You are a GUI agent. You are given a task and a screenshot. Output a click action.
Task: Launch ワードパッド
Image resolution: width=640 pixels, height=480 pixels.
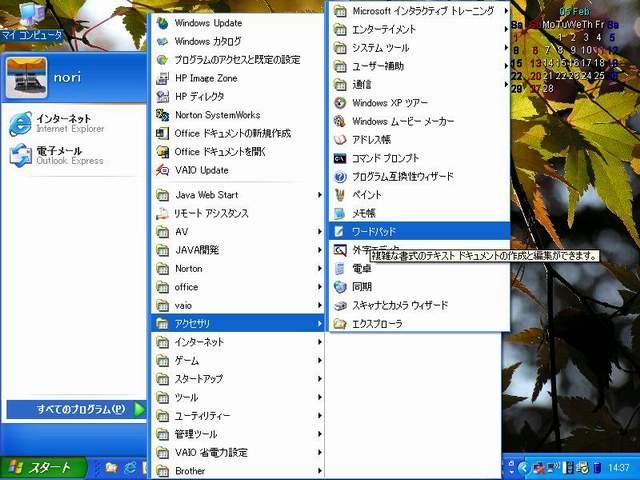[x=420, y=231]
